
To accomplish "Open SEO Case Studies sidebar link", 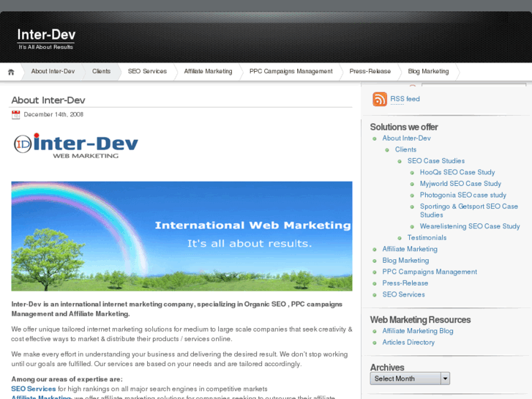I will (436, 161).
